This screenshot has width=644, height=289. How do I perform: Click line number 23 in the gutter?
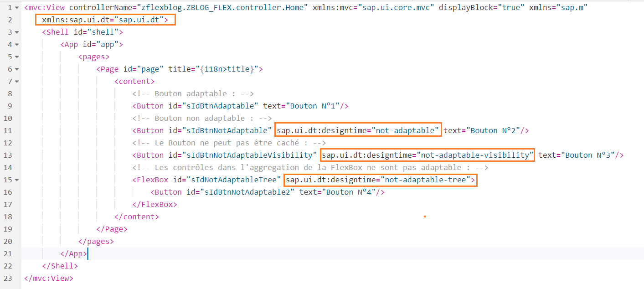tap(9, 278)
